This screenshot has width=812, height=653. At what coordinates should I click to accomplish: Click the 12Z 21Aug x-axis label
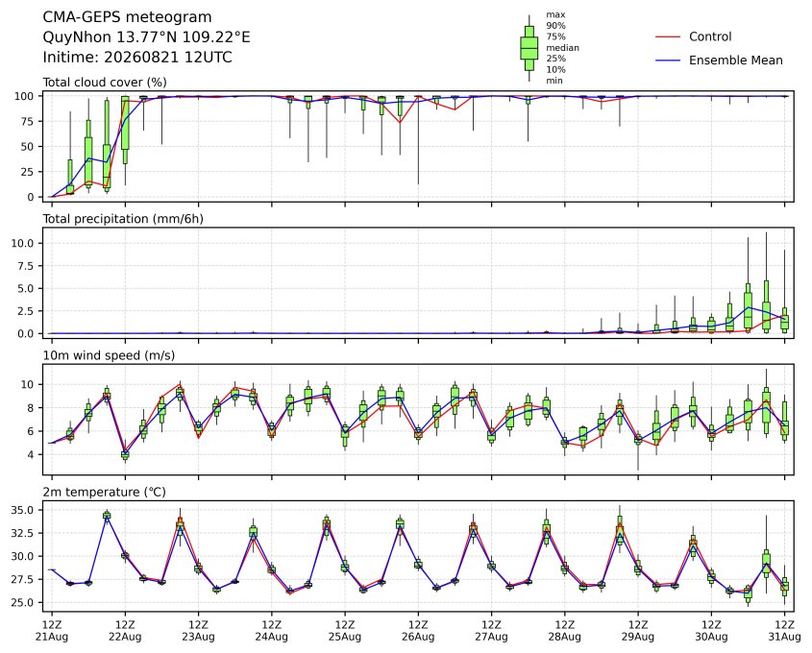(x=51, y=631)
